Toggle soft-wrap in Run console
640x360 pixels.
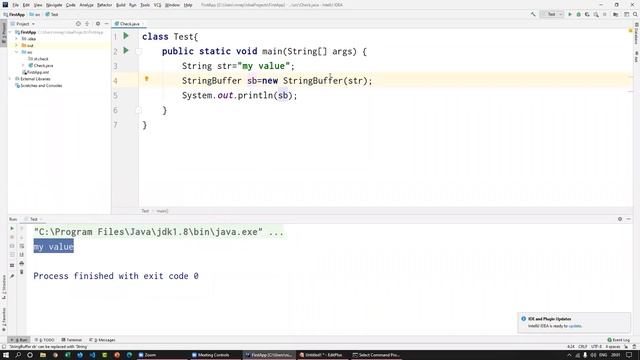tap(22, 246)
